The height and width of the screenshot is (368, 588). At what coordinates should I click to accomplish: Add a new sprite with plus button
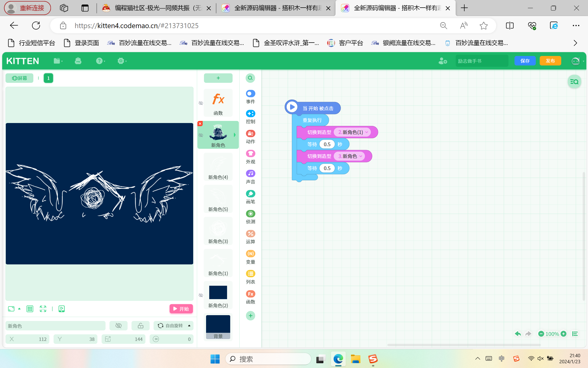218,78
